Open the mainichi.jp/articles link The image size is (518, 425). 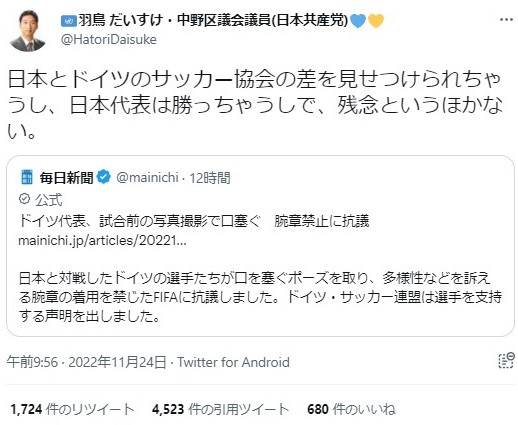(x=102, y=240)
